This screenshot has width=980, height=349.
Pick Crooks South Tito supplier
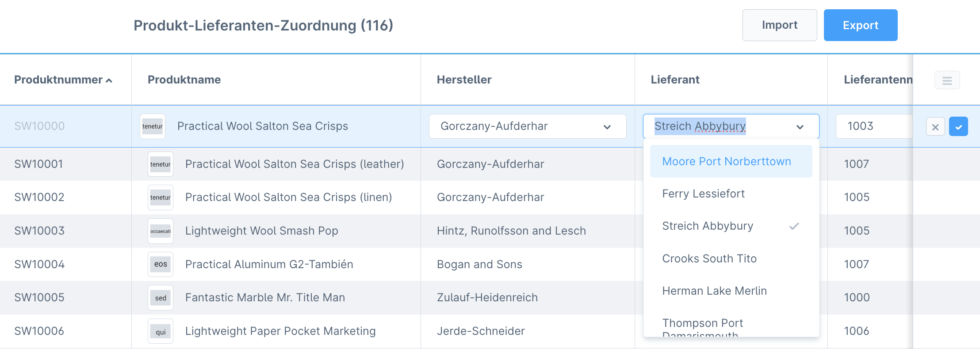click(x=709, y=258)
